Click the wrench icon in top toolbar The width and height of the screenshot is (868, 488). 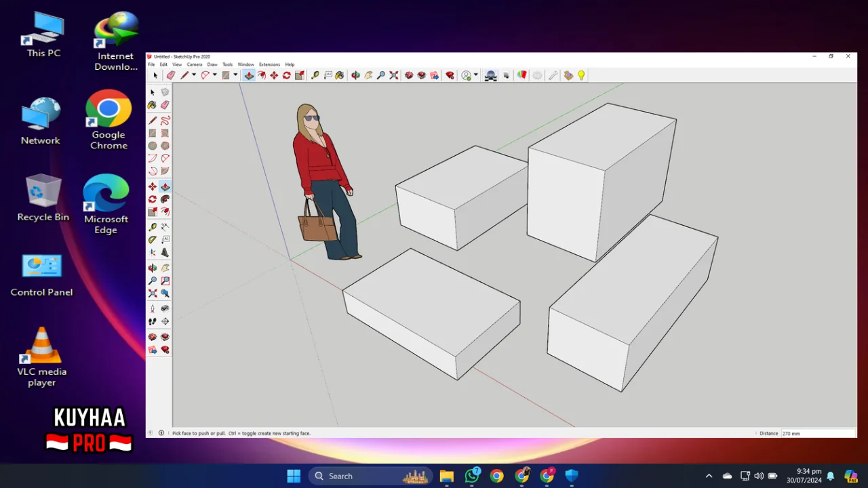click(552, 75)
